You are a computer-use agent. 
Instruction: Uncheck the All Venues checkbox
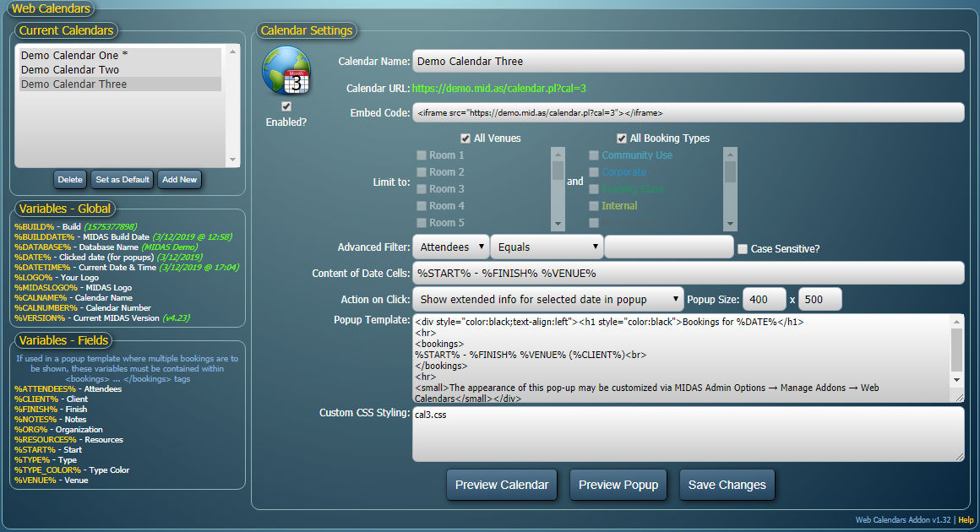point(465,138)
